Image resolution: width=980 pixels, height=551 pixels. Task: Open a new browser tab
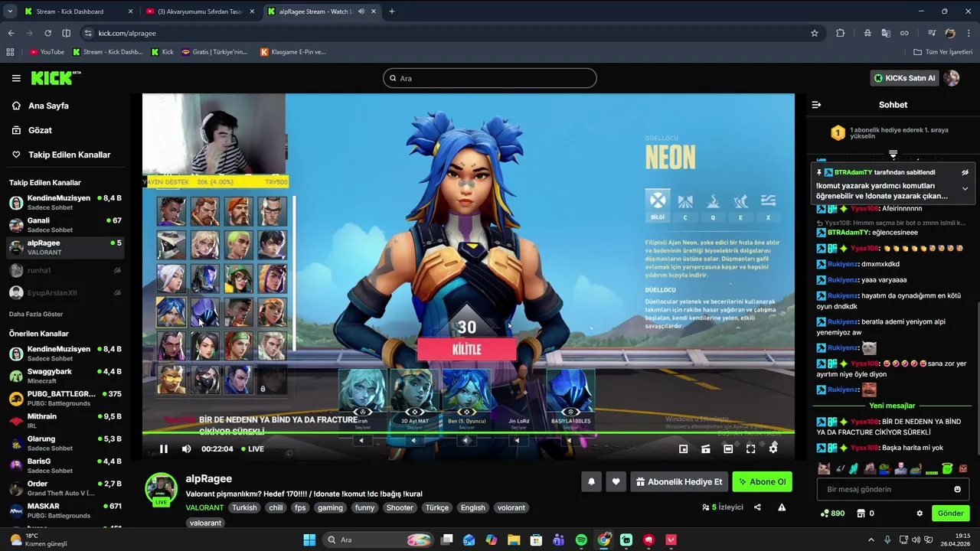pos(392,11)
